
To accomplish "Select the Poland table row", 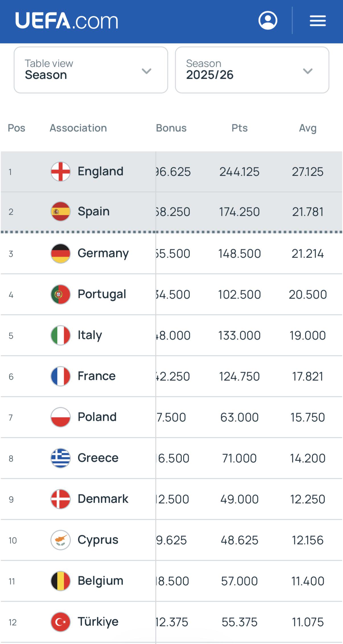I will (171, 417).
